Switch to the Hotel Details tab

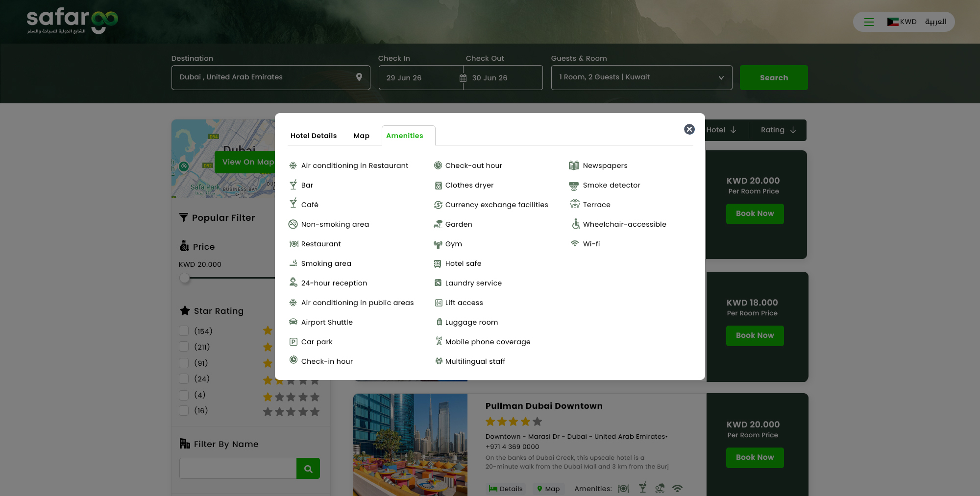click(314, 136)
